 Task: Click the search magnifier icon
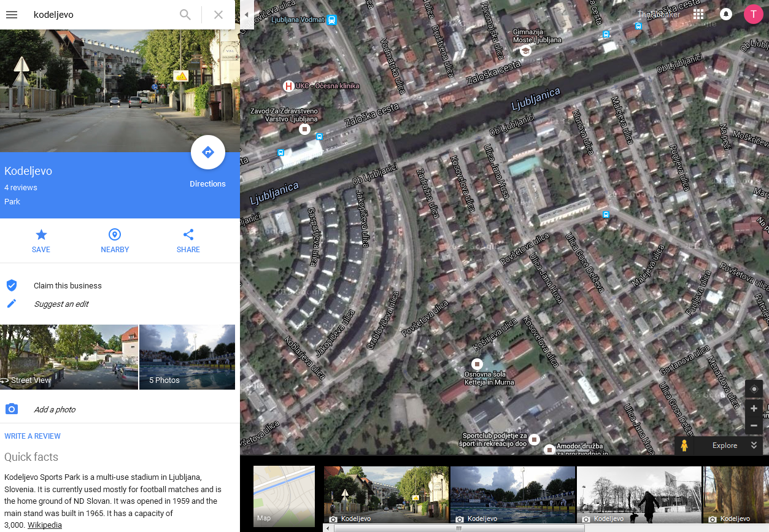pos(185,15)
